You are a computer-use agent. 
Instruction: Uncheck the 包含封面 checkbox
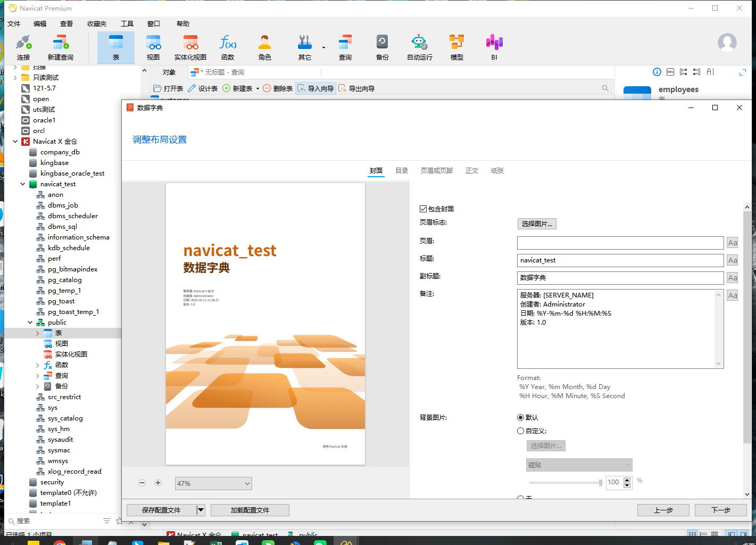tap(423, 209)
